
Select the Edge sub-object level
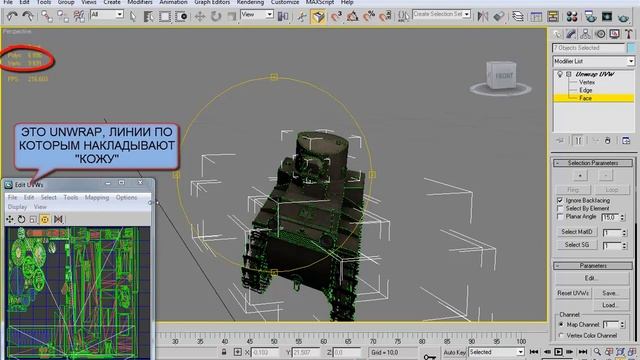pyautogui.click(x=585, y=90)
